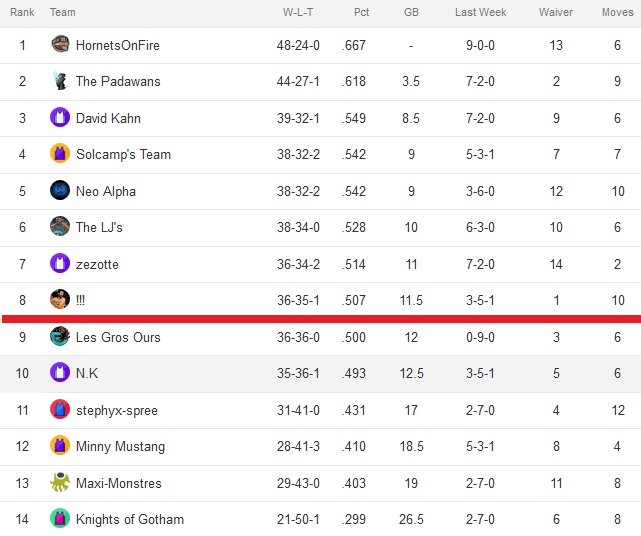
Task: Click Maxi-Monstres green monster icon
Action: tap(60, 482)
